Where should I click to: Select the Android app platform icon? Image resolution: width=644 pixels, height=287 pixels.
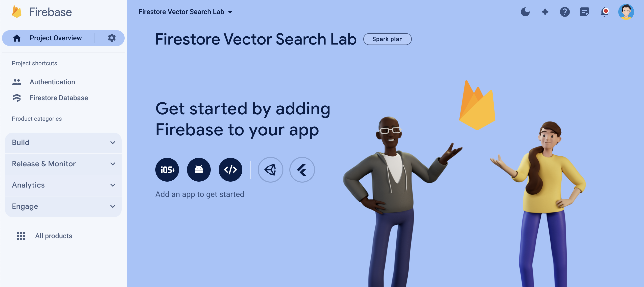[x=199, y=169]
